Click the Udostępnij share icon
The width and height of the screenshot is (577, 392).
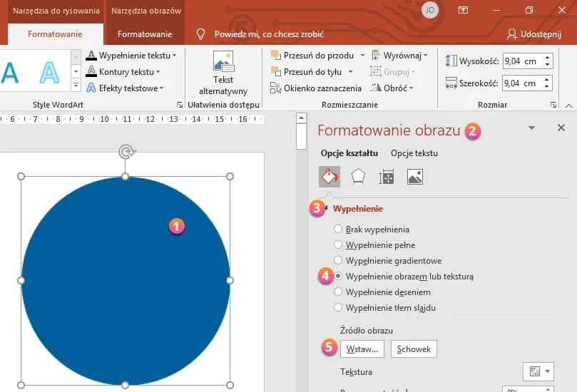512,34
